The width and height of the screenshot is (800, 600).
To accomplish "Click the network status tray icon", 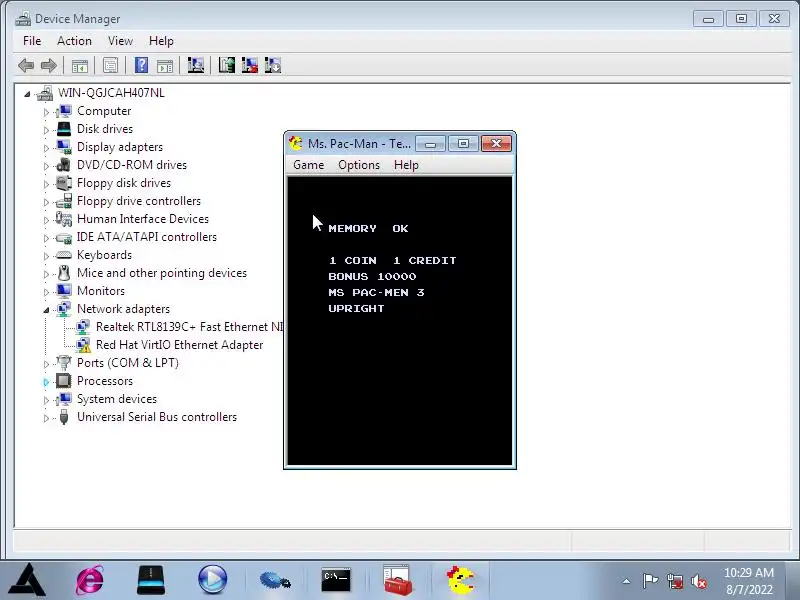I will tap(675, 581).
